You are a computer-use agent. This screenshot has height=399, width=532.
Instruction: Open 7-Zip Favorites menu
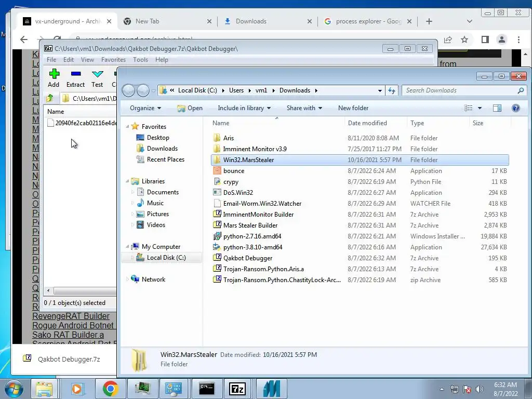pyautogui.click(x=113, y=60)
